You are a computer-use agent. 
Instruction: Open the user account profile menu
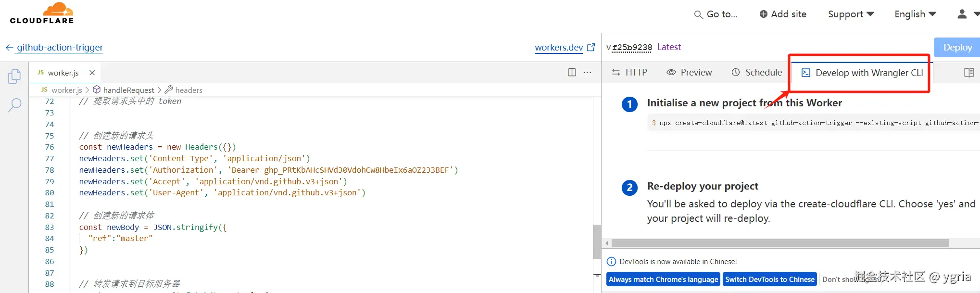click(966, 14)
